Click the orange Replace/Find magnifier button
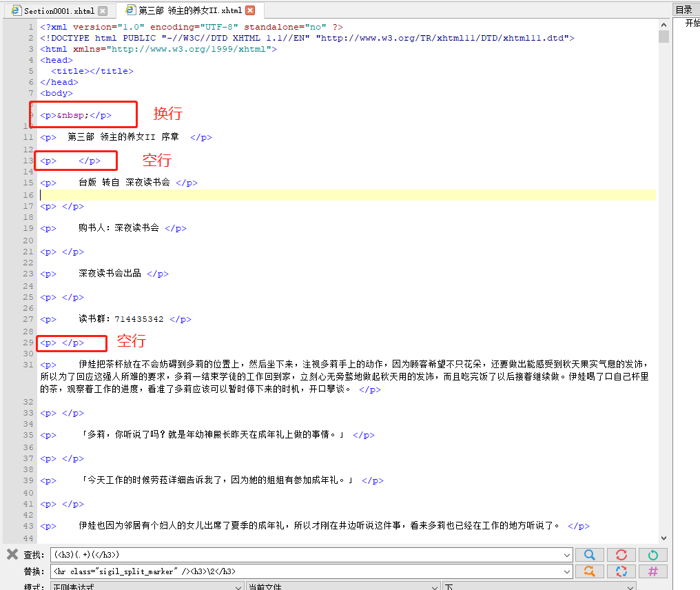Viewport: 700px width, 590px height. [589, 571]
